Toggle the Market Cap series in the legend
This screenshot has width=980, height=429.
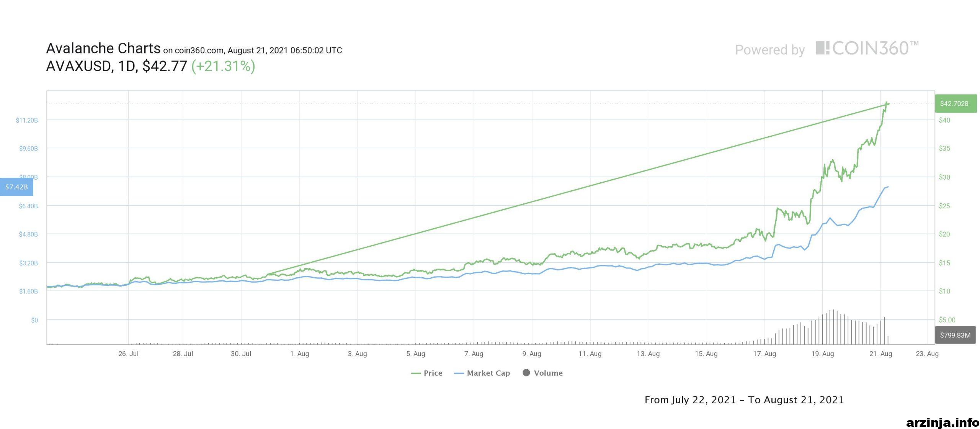[482, 373]
